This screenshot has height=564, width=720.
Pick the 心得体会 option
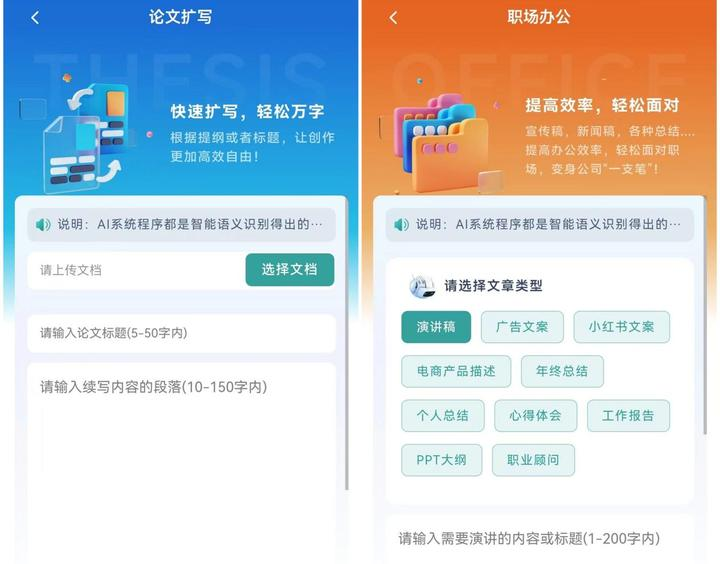(535, 416)
